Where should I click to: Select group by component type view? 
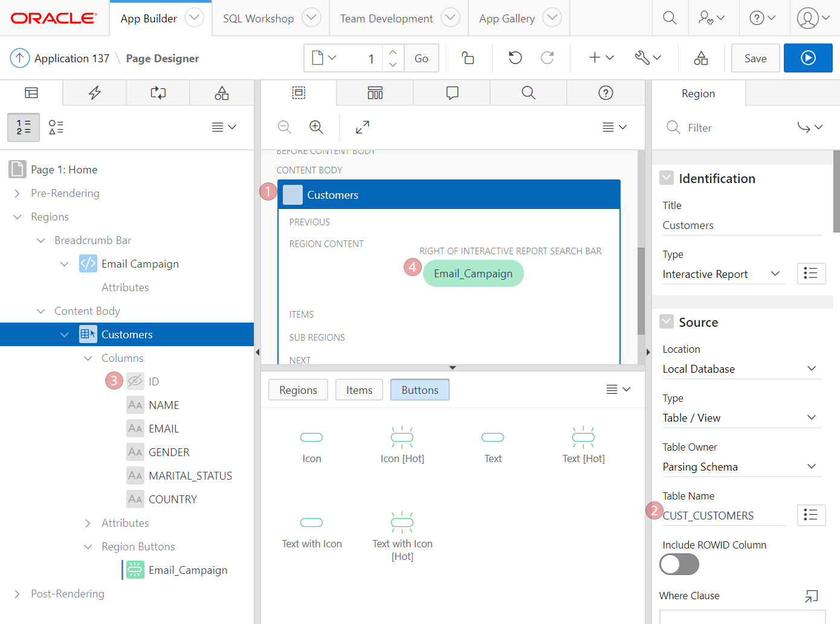pyautogui.click(x=56, y=127)
